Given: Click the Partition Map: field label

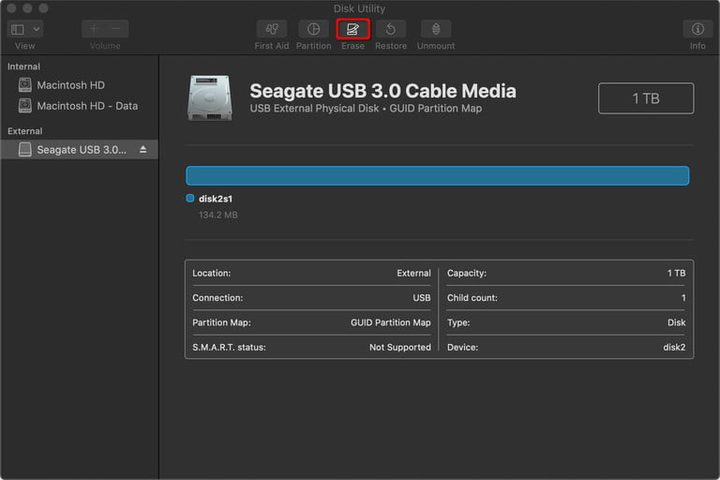Looking at the screenshot, I should click(x=222, y=323).
